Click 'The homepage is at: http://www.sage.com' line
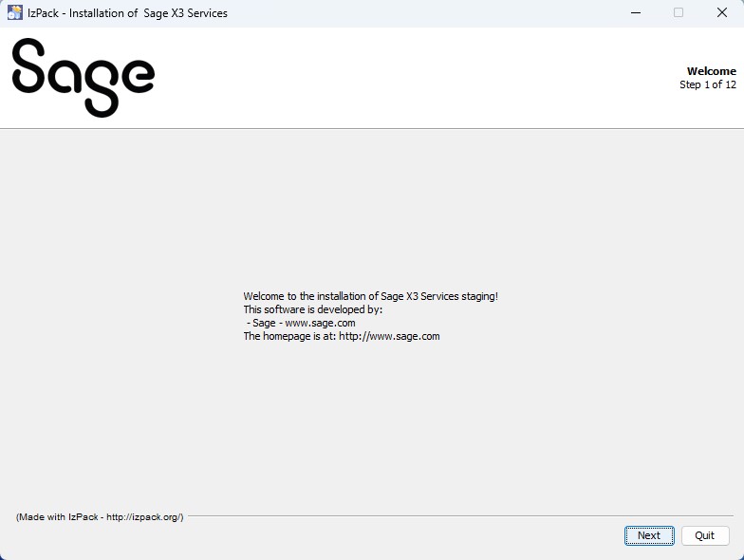 pos(342,336)
